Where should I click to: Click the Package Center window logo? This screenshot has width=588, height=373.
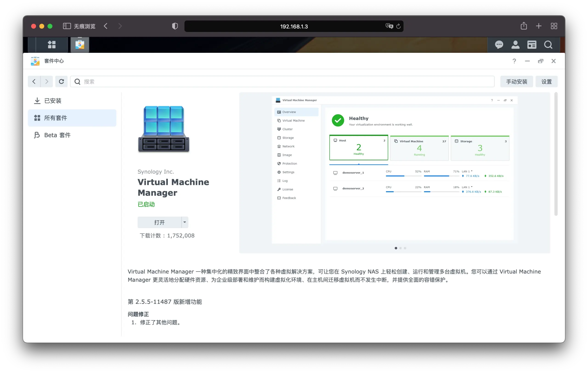point(35,61)
